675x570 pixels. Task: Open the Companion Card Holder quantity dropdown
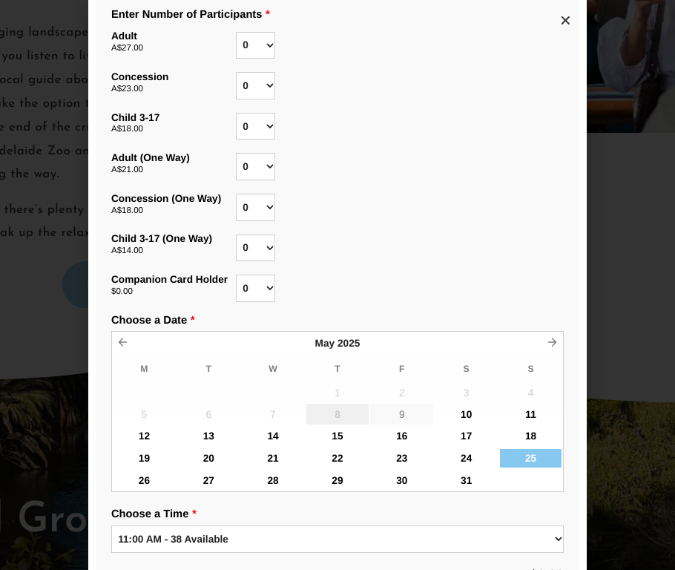click(x=255, y=288)
